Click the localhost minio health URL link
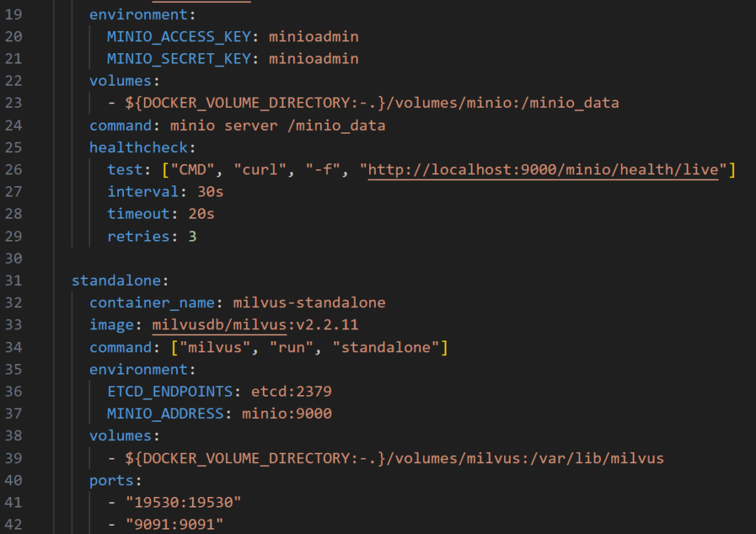756x534 pixels. [x=543, y=170]
